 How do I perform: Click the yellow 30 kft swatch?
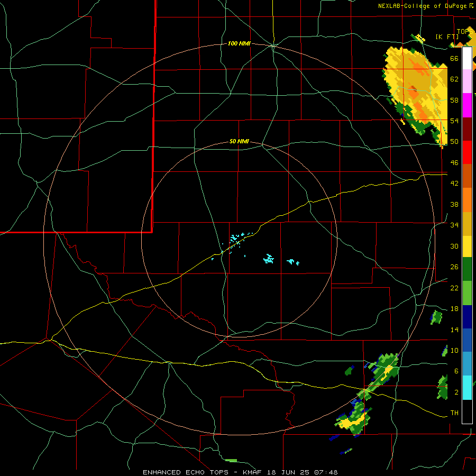click(x=467, y=246)
